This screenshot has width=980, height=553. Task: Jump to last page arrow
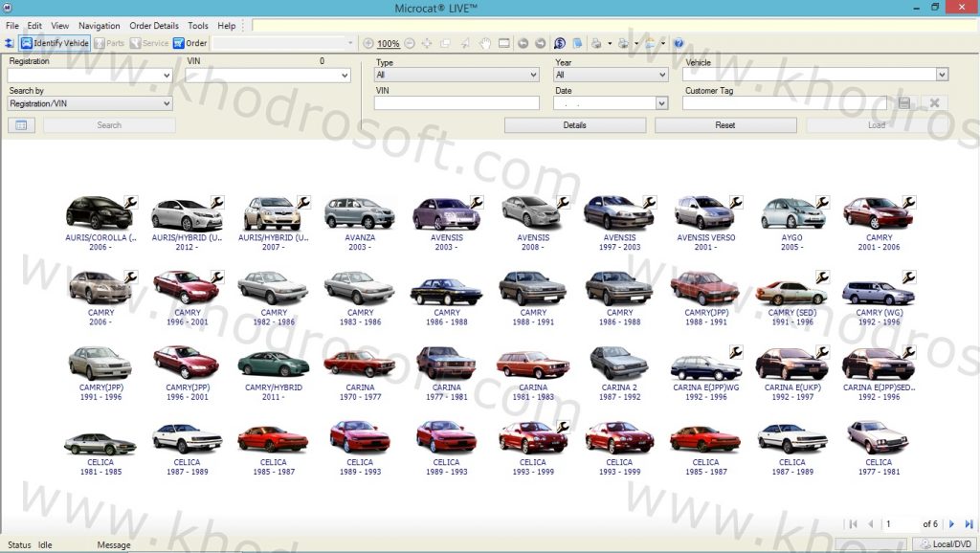969,523
